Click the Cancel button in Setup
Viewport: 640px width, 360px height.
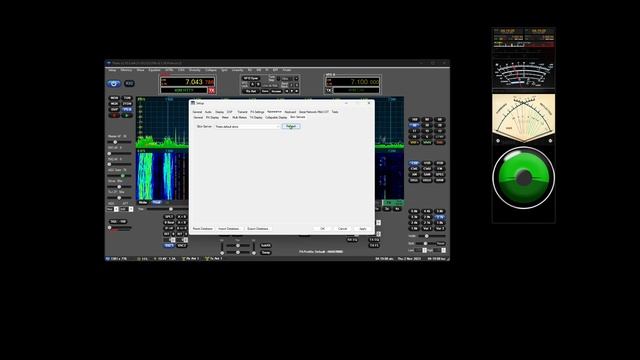pyautogui.click(x=343, y=229)
